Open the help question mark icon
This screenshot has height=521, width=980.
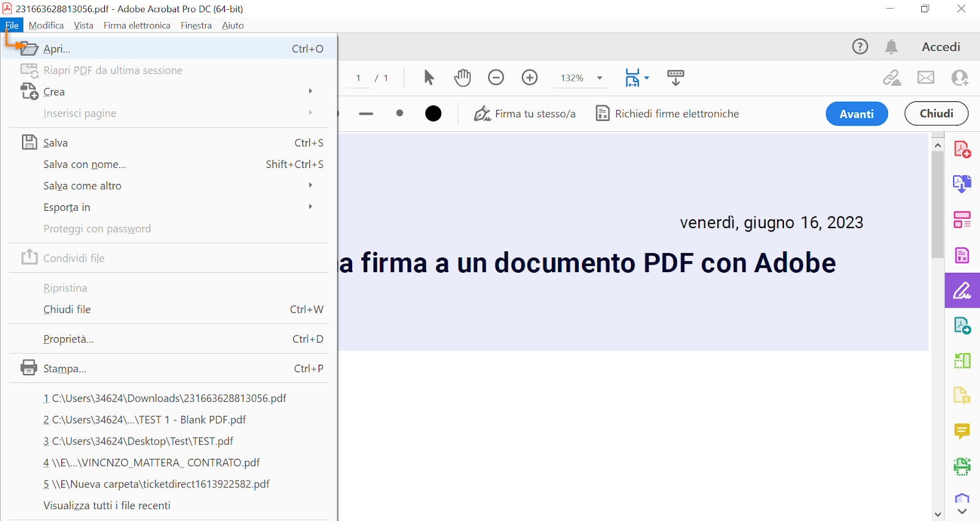coord(860,47)
